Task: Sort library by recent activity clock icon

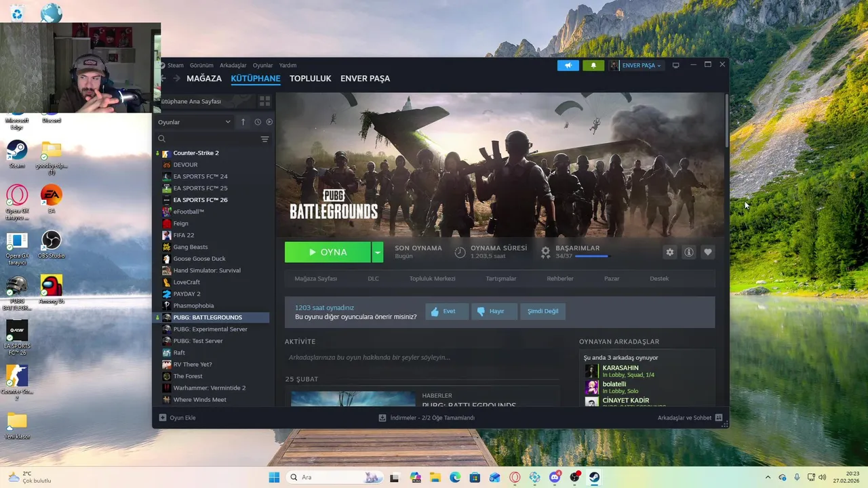Action: click(258, 122)
